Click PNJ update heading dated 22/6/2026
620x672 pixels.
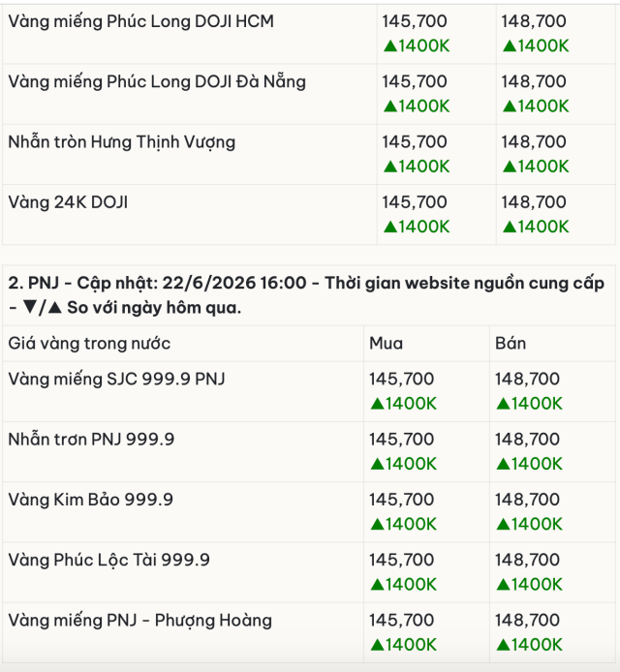tap(306, 295)
